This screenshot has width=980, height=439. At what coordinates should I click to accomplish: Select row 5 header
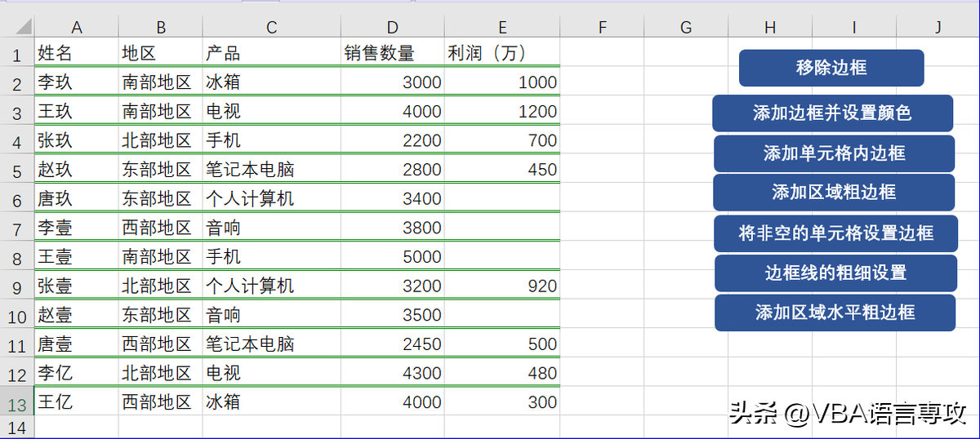[16, 170]
